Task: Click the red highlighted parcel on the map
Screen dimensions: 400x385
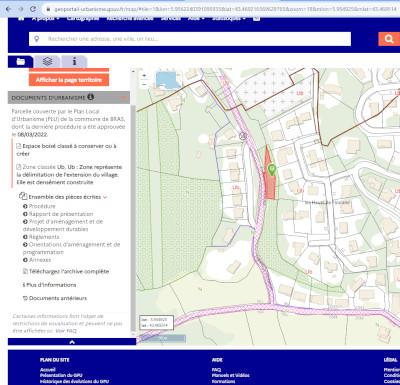Action: click(x=269, y=188)
